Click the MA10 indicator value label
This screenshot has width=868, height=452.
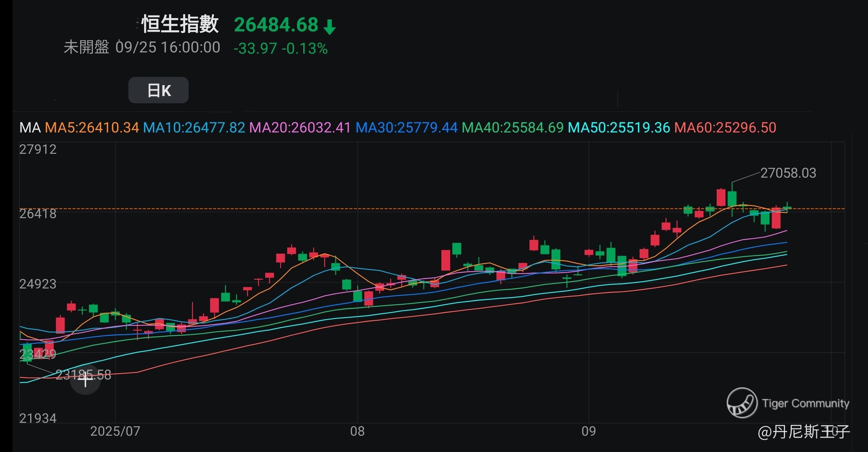coord(194,128)
